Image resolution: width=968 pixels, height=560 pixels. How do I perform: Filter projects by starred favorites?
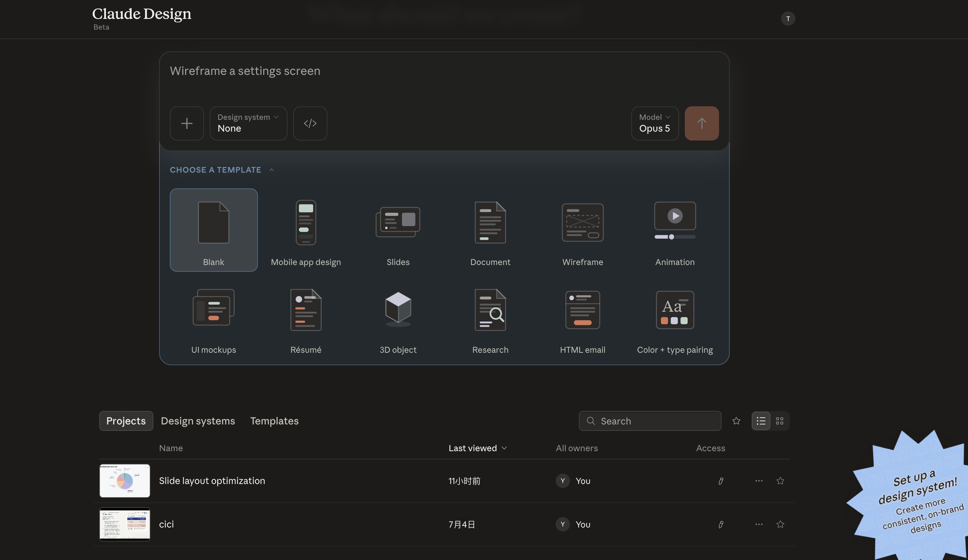pyautogui.click(x=736, y=421)
